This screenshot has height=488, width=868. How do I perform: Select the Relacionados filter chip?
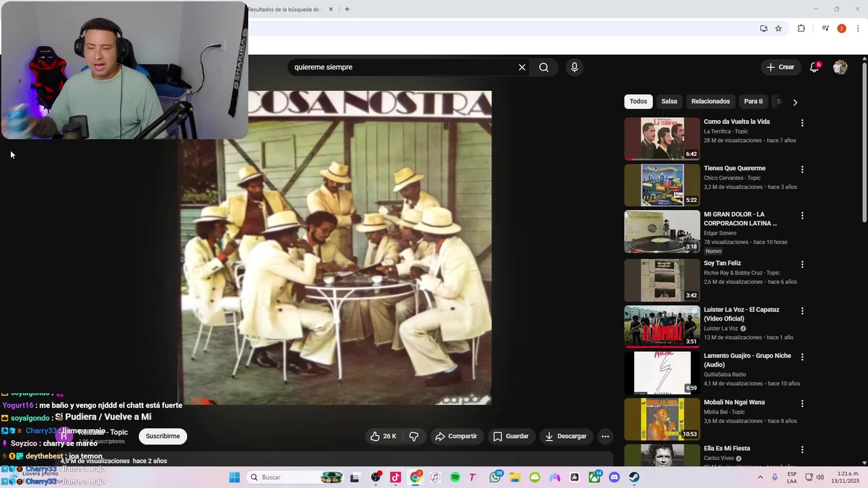coord(711,102)
